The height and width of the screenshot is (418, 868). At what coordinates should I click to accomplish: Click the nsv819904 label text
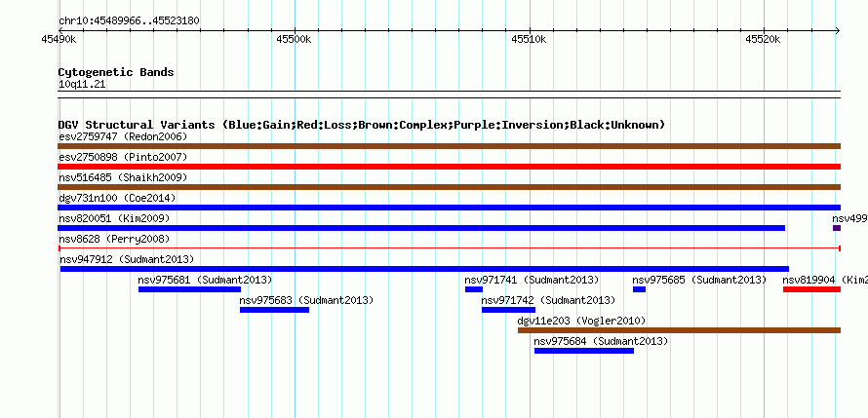(x=809, y=280)
